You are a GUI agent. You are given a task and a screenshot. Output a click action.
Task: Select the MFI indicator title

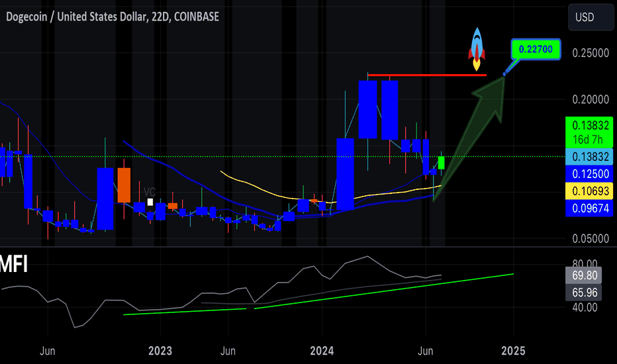pyautogui.click(x=14, y=264)
